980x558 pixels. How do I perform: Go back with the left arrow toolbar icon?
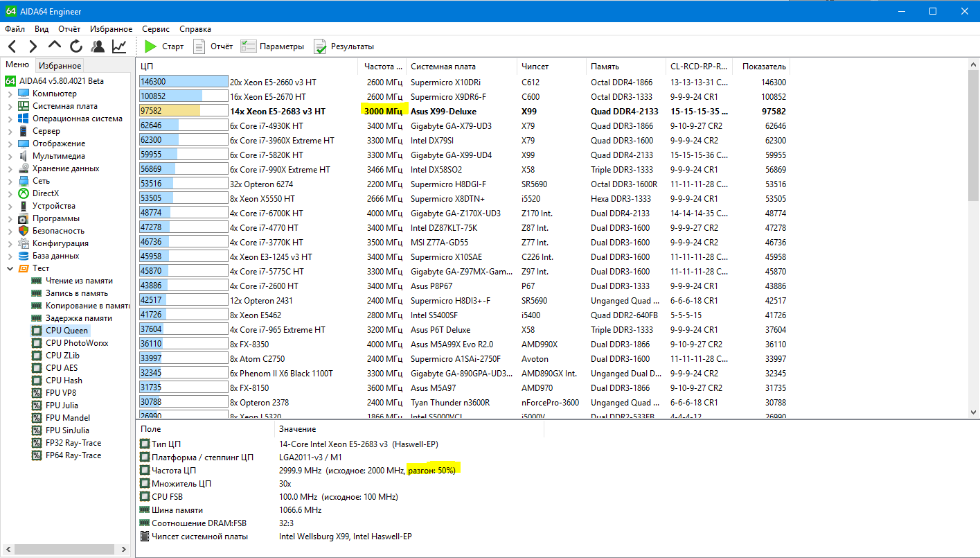coord(12,46)
